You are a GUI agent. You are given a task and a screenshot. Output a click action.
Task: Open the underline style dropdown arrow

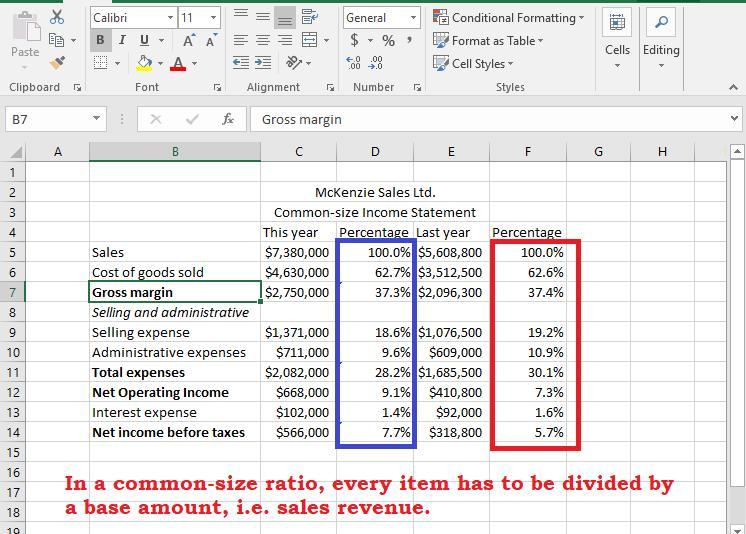pyautogui.click(x=161, y=40)
